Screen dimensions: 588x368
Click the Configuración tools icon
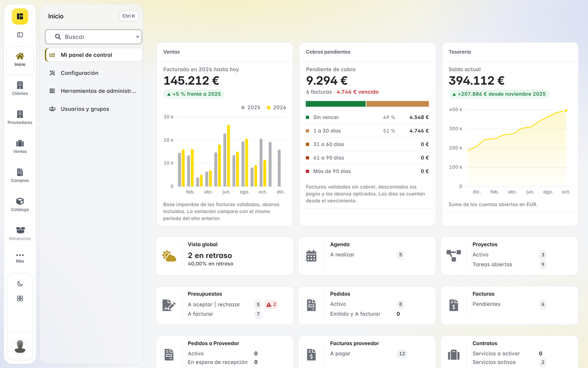[x=52, y=73]
